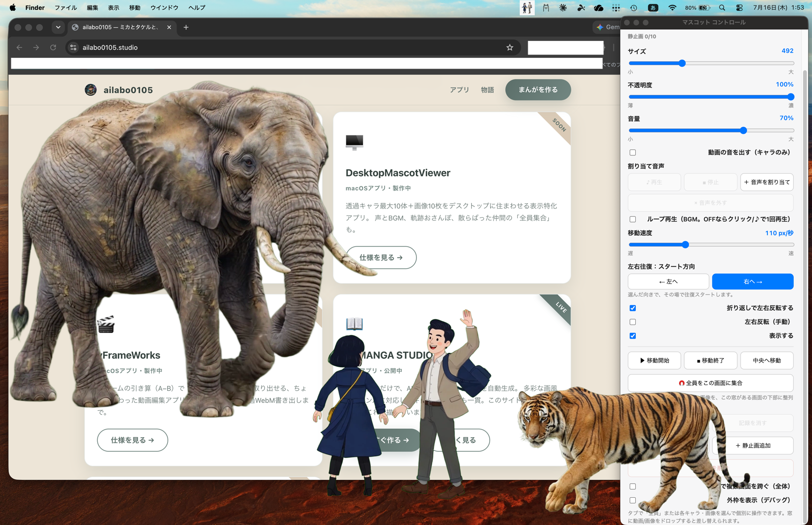812x525 pixels.
Task: Click 全員をこの画面に集合 button
Action: [x=710, y=383]
